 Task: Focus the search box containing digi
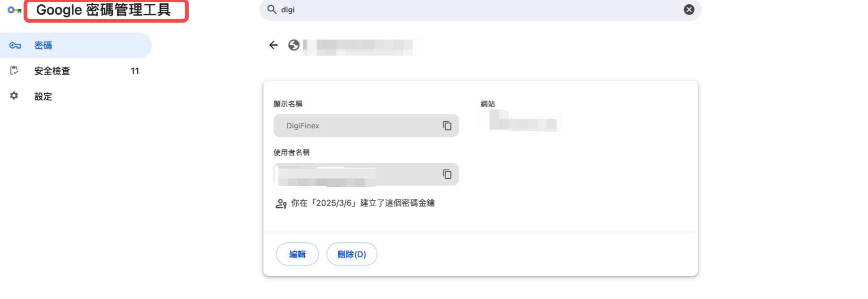(x=480, y=9)
